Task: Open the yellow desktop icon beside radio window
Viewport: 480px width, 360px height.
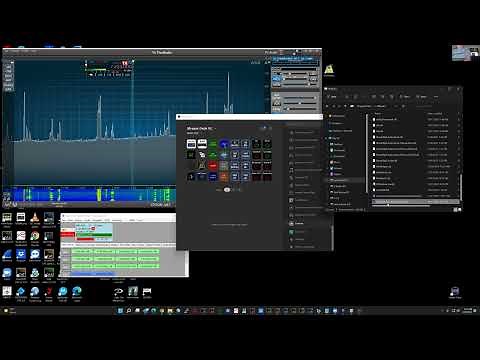Action: pos(329,70)
